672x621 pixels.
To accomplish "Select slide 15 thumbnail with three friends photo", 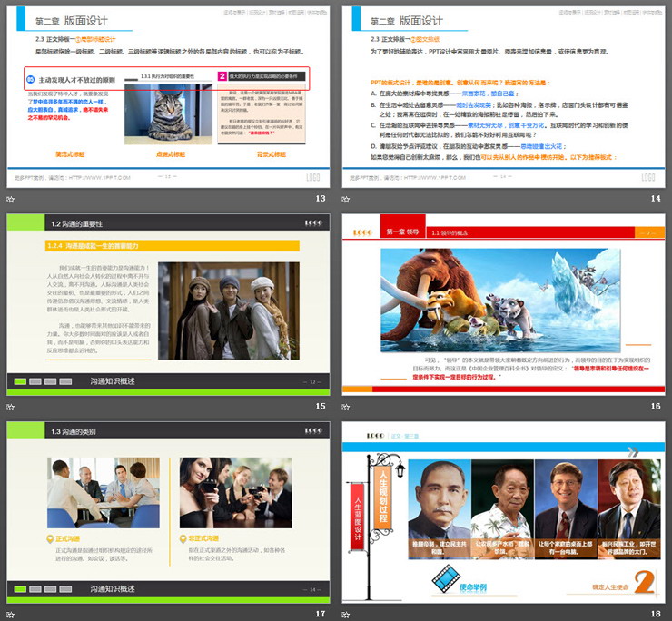I will click(168, 304).
